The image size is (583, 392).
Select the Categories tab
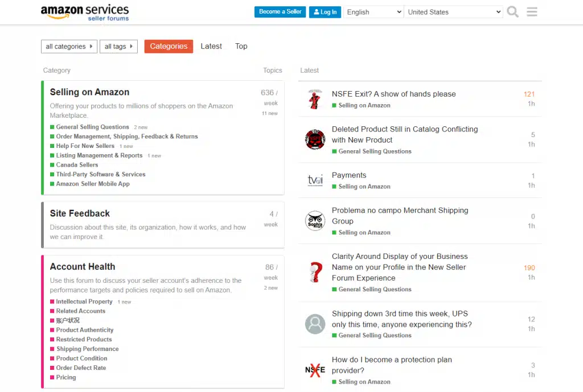[169, 47]
